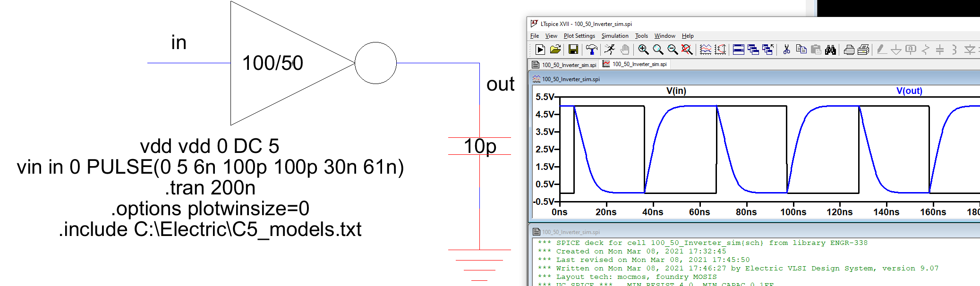
Task: Click the zoom in magnifier icon
Action: tap(643, 50)
